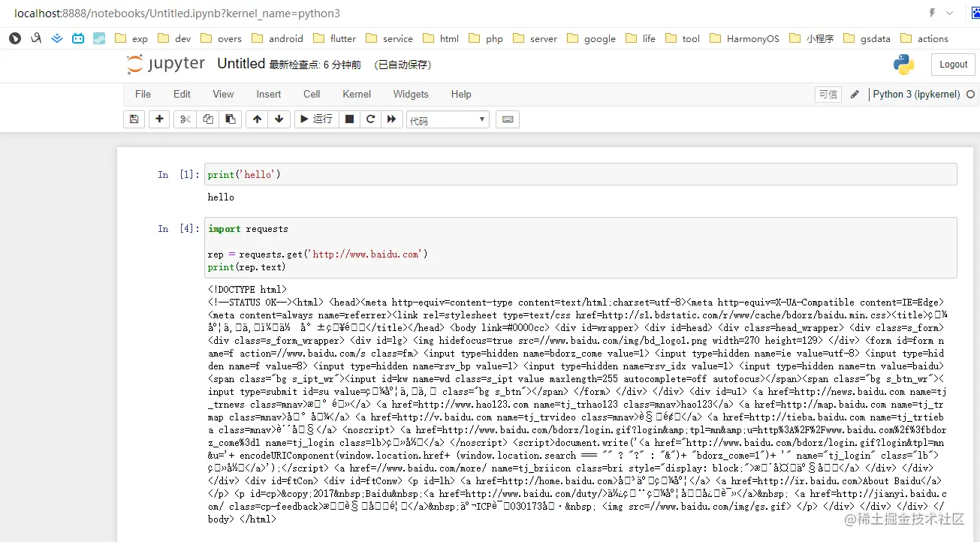The image size is (980, 542).
Task: Open the Kernel menu
Action: pyautogui.click(x=357, y=94)
